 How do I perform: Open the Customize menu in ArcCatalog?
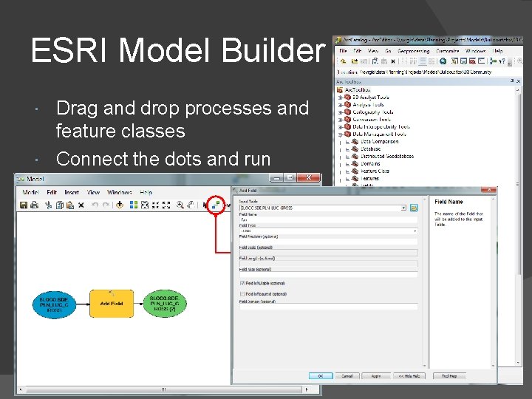pyautogui.click(x=448, y=51)
